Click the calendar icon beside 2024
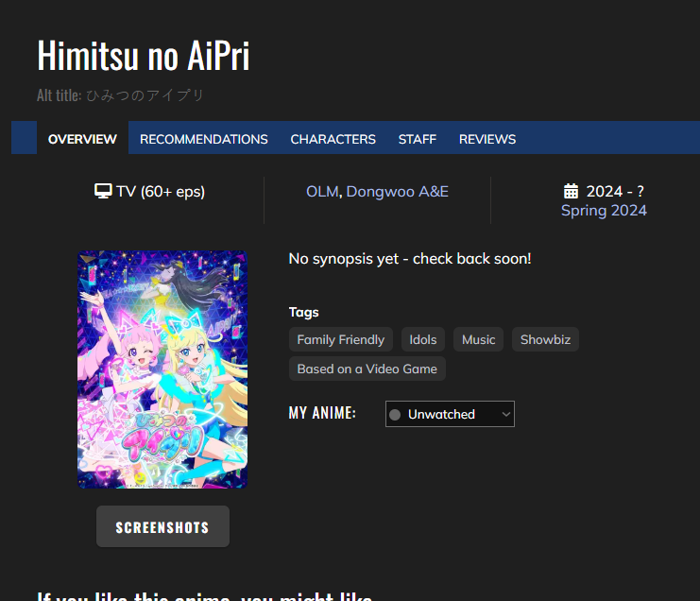700x601 pixels. (x=571, y=192)
